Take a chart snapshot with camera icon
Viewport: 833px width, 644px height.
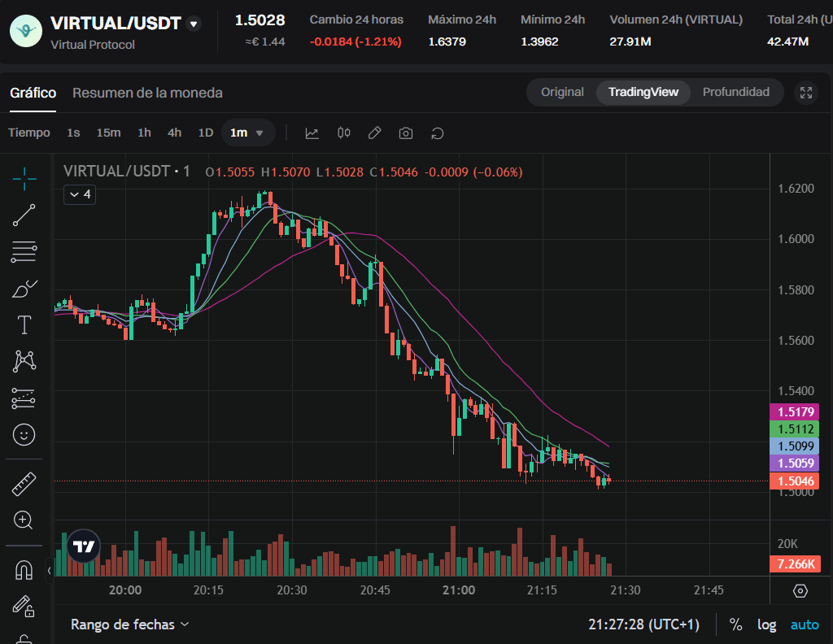coord(406,133)
